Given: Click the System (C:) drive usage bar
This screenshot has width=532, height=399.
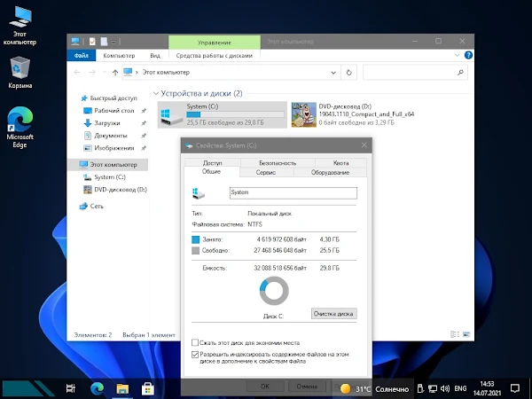Looking at the screenshot, I should [236, 114].
